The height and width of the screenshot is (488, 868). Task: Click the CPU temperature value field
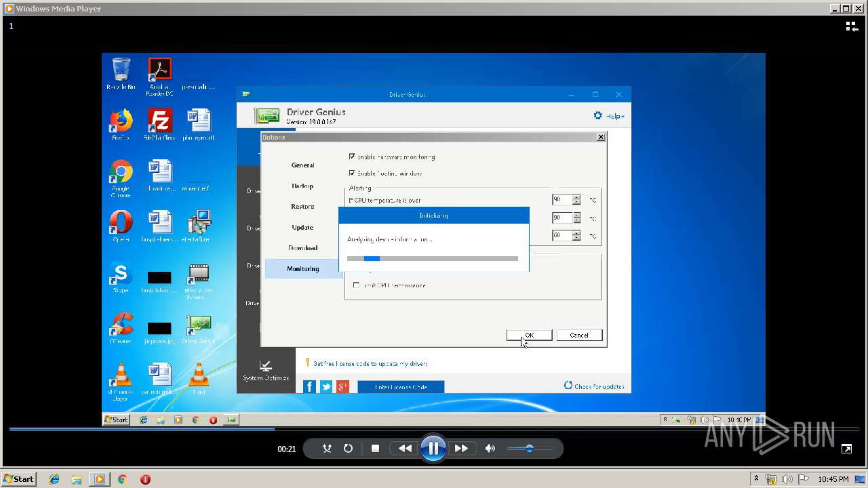(x=562, y=200)
